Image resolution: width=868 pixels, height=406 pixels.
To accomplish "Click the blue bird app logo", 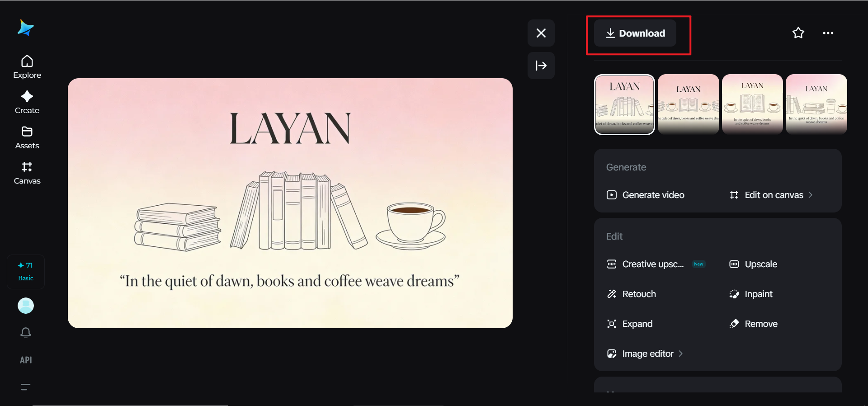I will (26, 28).
